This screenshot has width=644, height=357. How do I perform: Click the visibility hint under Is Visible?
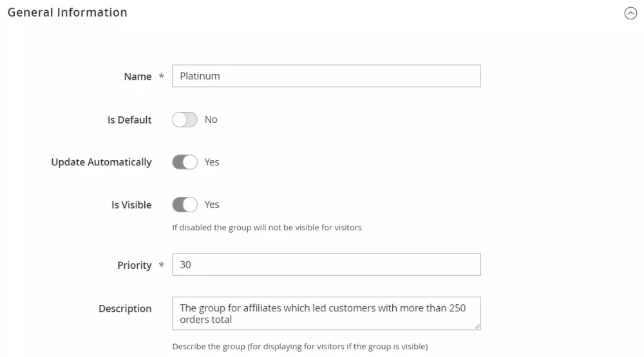coord(267,228)
